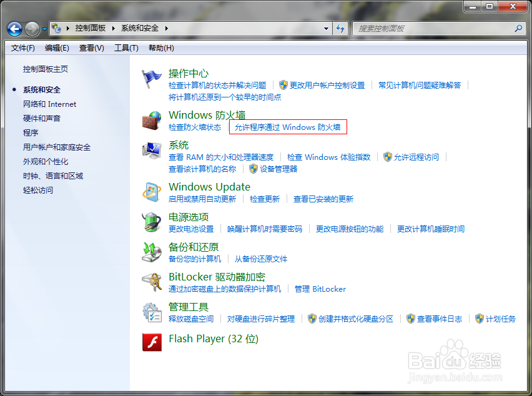Click the search magnifier icon
532x396 pixels.
pos(518,29)
